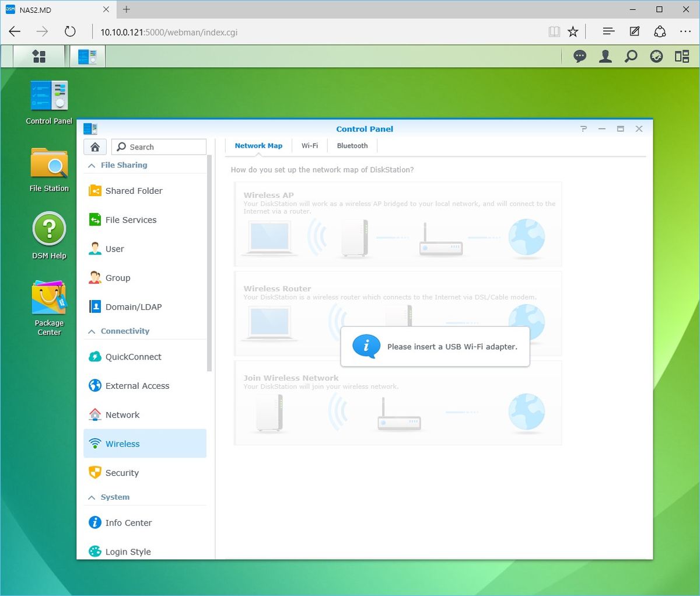Open browser reading view icon
The image size is (700, 596).
(554, 32)
